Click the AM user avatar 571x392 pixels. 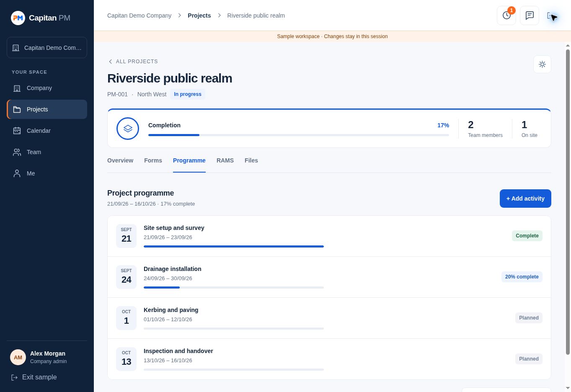(18, 357)
